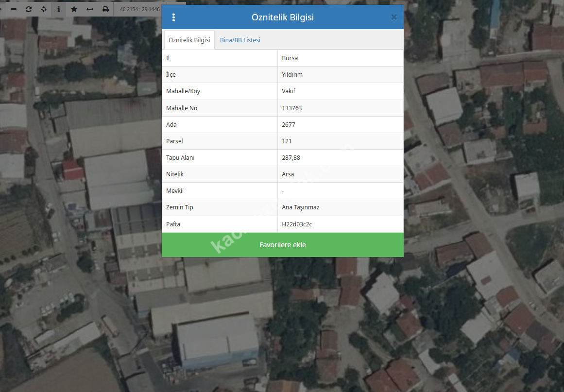This screenshot has height=392, width=564.
Task: Click the Parsel value 121
Action: (x=287, y=141)
